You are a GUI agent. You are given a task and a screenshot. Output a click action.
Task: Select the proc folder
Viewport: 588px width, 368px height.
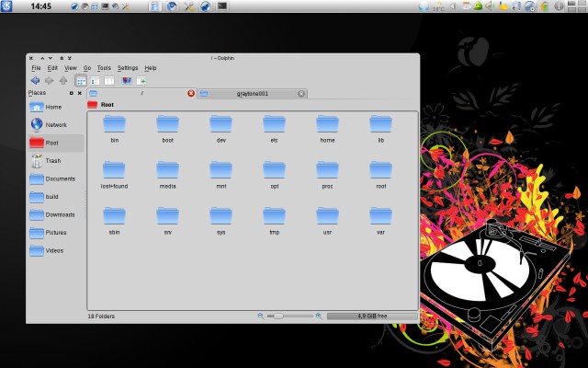click(327, 175)
